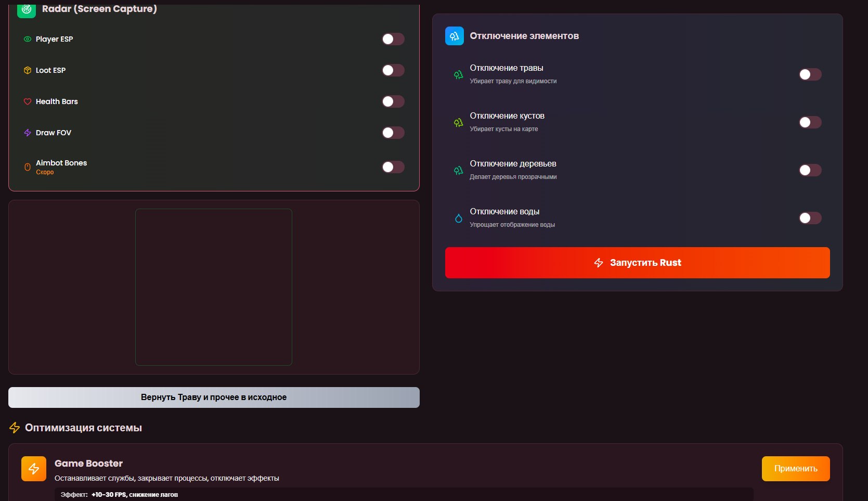This screenshot has width=868, height=501.
Task: Click text Делает деревья прозрачными
Action: (x=513, y=177)
